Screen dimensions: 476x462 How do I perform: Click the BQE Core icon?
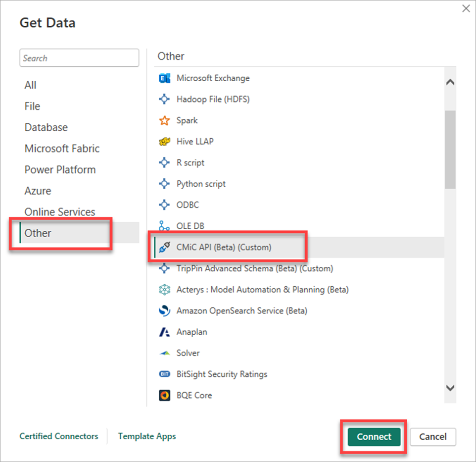(x=164, y=396)
